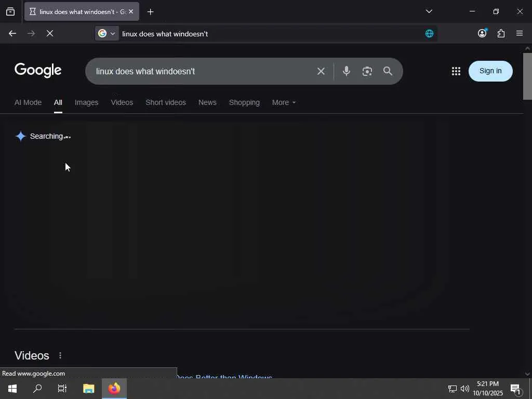Open the Shopping tab
The height and width of the screenshot is (399, 532).
(x=244, y=102)
